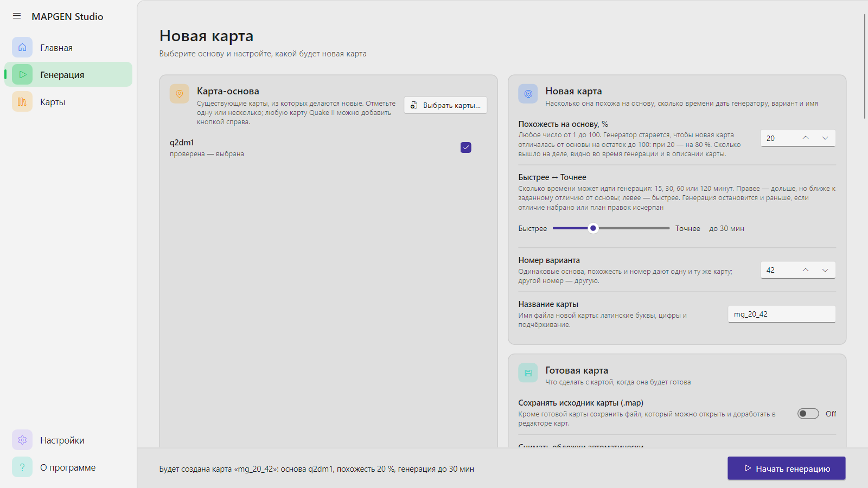Click the Главная home icon

[x=22, y=47]
